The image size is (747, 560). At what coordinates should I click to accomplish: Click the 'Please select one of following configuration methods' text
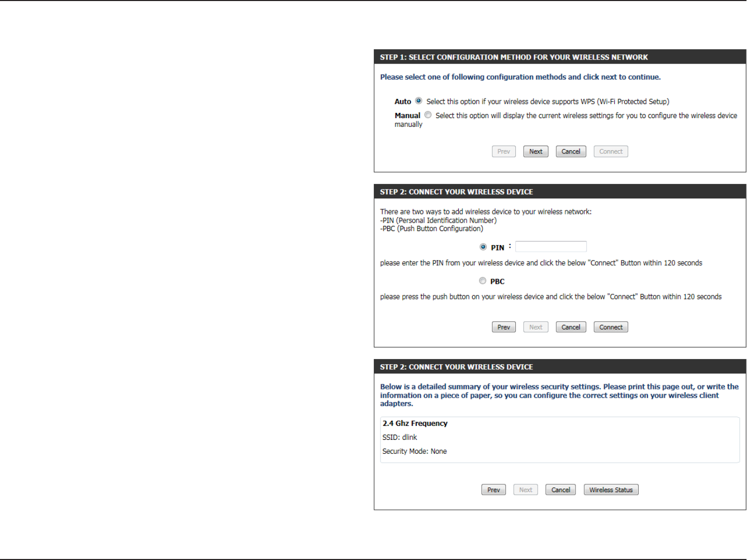520,77
